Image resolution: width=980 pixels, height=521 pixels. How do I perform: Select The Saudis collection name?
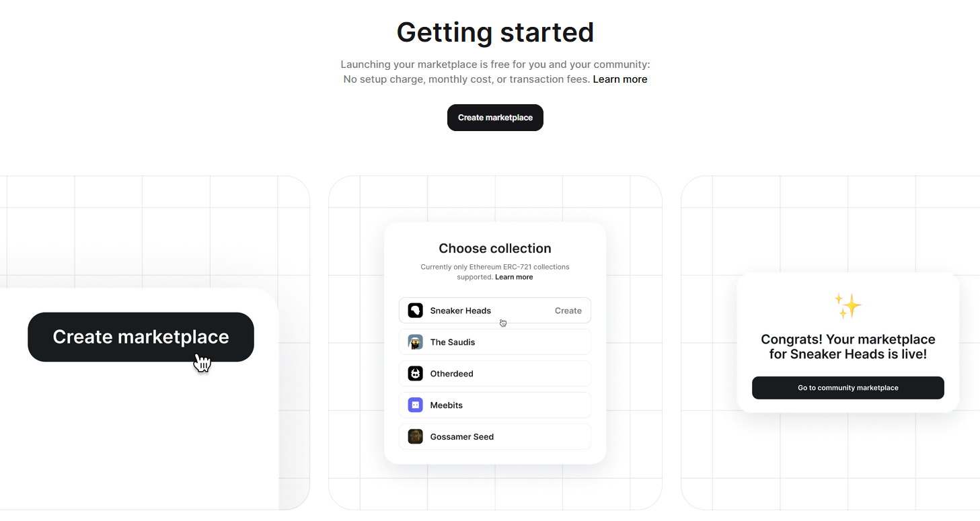point(453,342)
